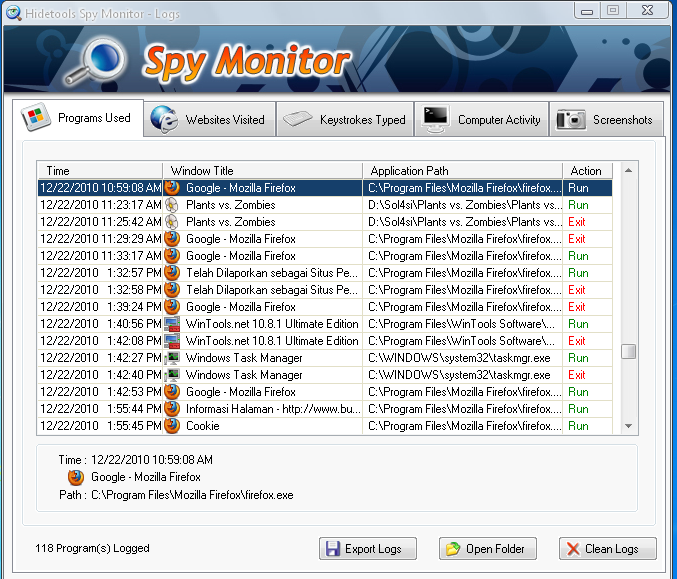
Task: Click the Exit action at 1:42:08 PM
Action: (576, 341)
